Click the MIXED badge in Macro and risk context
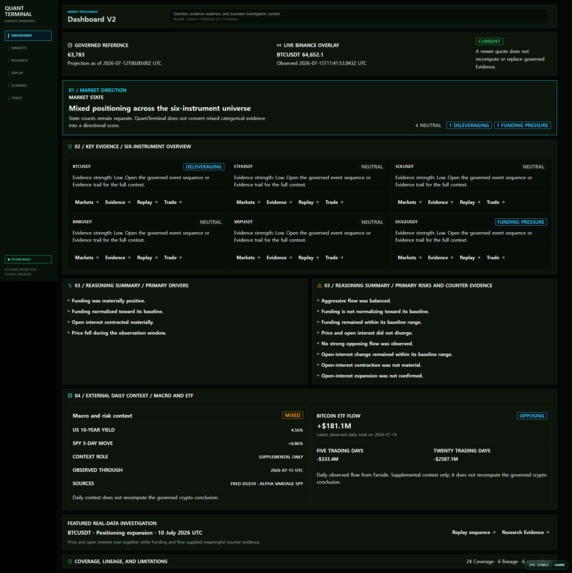This screenshot has width=572, height=573. 292,415
